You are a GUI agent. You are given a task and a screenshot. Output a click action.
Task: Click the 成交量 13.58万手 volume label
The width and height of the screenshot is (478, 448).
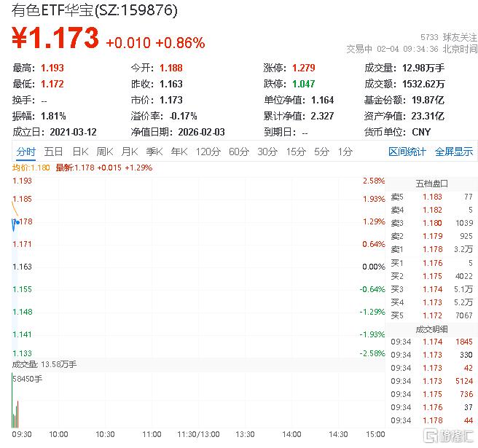(44, 364)
